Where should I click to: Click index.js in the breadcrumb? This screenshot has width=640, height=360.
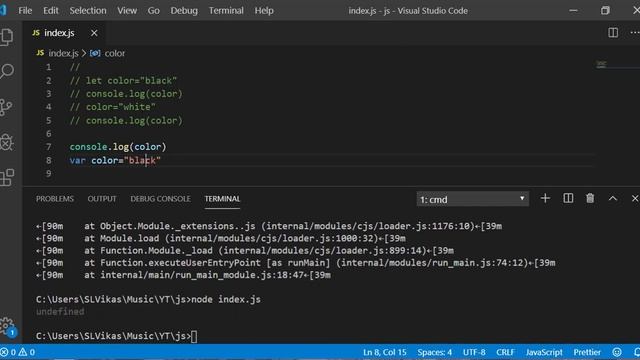click(x=63, y=53)
